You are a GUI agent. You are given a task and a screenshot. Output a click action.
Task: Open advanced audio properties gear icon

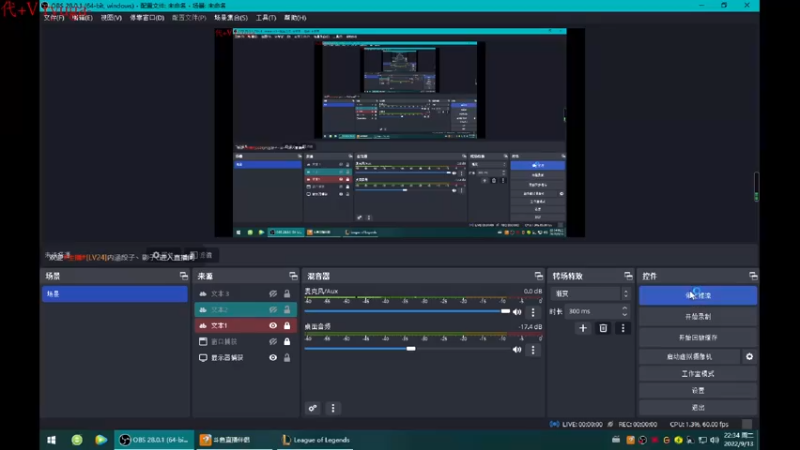(313, 408)
